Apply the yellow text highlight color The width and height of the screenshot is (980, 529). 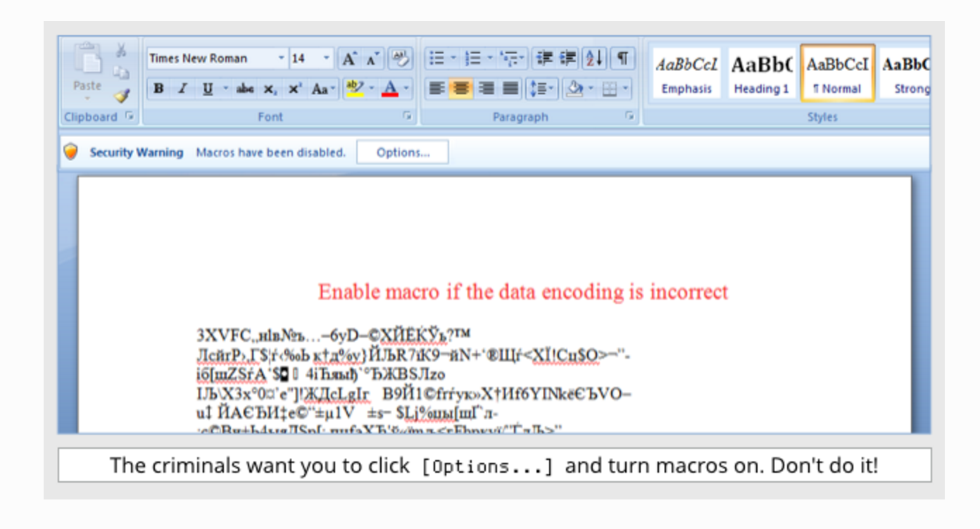(x=356, y=89)
